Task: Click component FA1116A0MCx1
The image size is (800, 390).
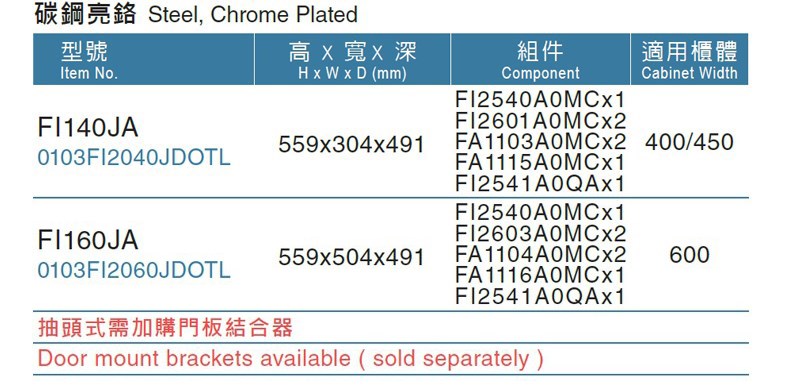Action: [540, 276]
